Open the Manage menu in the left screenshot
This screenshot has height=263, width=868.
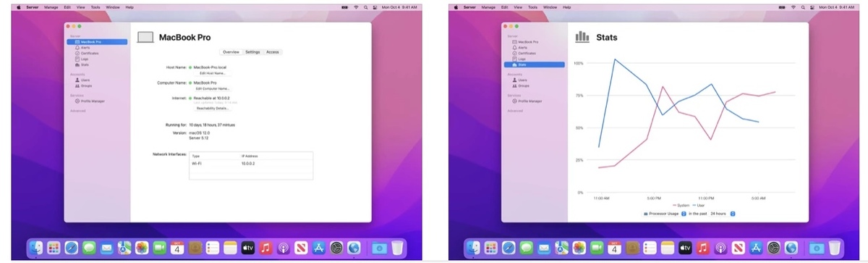pos(52,7)
